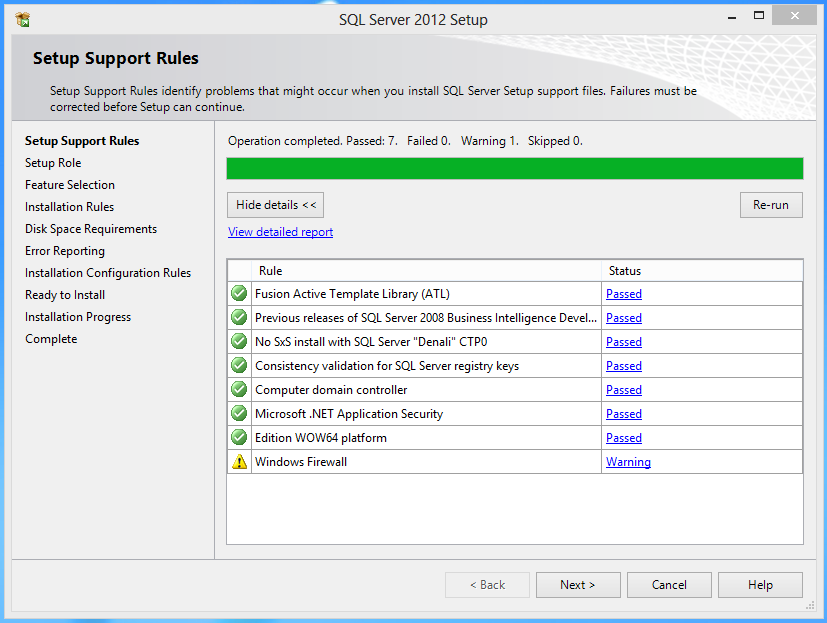This screenshot has height=623, width=827.
Task: Click the Re-run button
Action: click(x=771, y=205)
